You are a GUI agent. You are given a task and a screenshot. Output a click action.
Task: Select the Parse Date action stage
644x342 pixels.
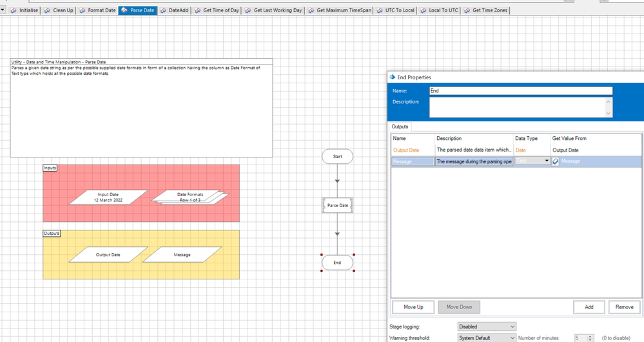(x=337, y=205)
